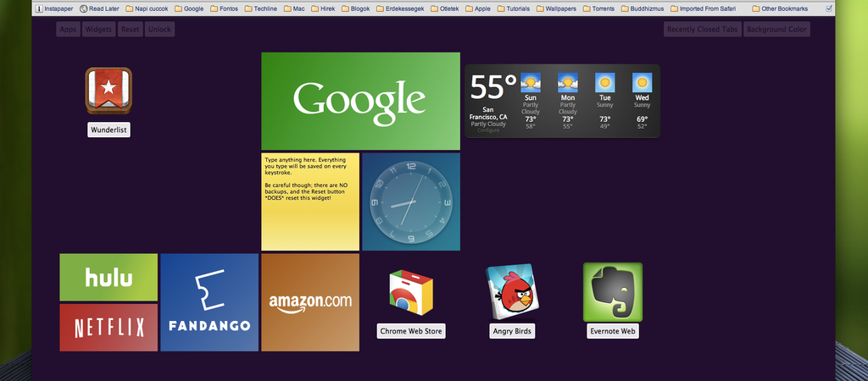Open the Widgets menu button
This screenshot has height=381, width=868.
[x=98, y=30]
